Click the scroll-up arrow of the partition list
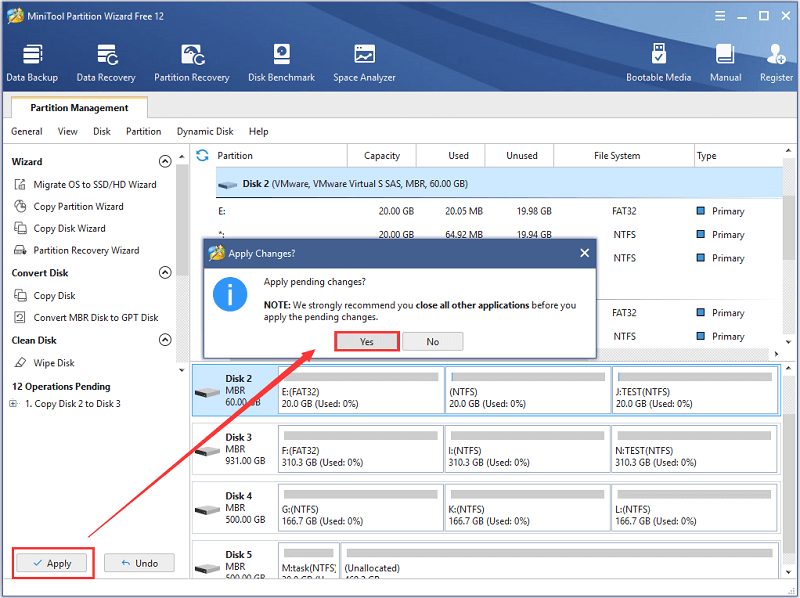Screen dimensions: 800x598 [788, 151]
